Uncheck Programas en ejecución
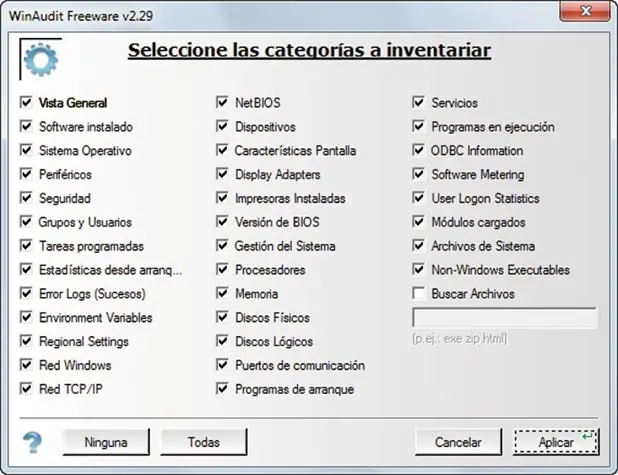618x475 pixels. [x=419, y=127]
